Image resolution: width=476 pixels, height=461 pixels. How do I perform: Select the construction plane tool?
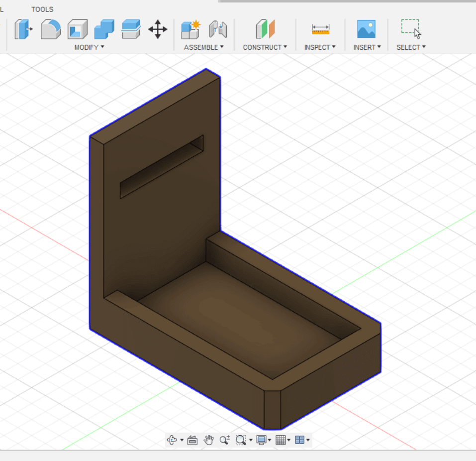(x=265, y=29)
